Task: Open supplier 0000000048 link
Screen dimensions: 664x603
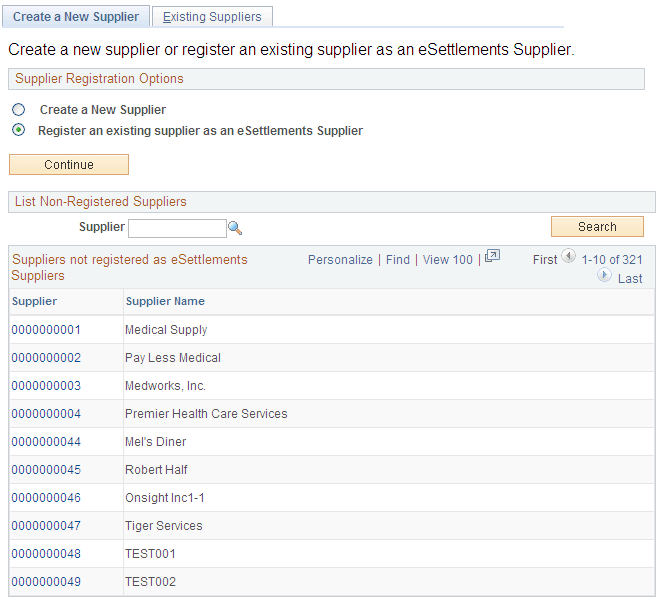Action: pyautogui.click(x=46, y=553)
